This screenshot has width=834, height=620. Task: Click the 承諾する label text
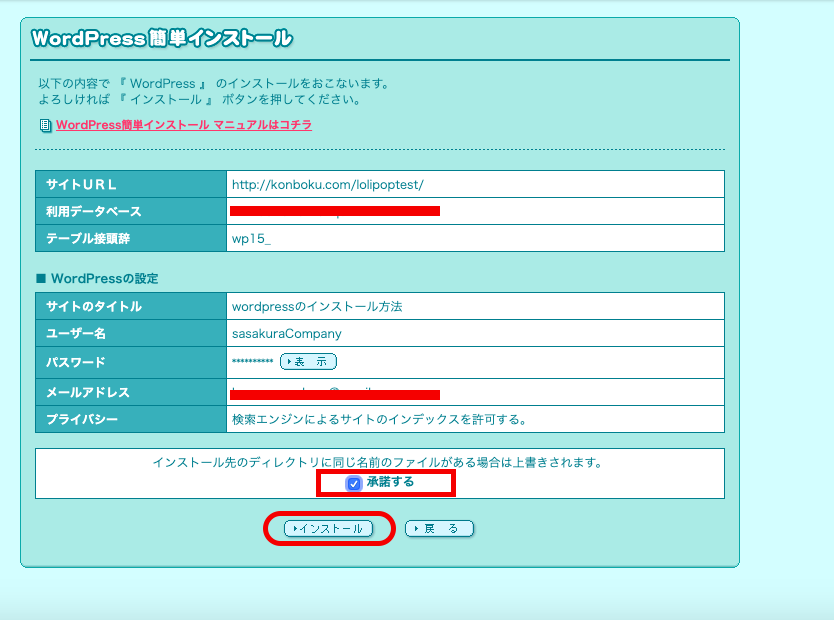(390, 482)
